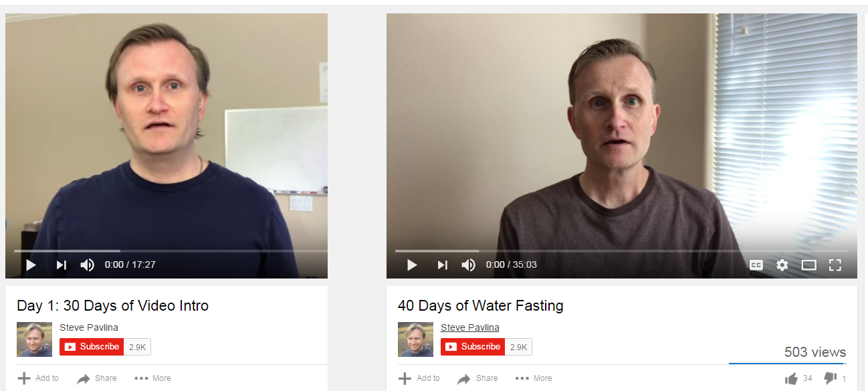Open Steve Pavlina channel link on right
The image size is (868, 391).
coord(470,327)
